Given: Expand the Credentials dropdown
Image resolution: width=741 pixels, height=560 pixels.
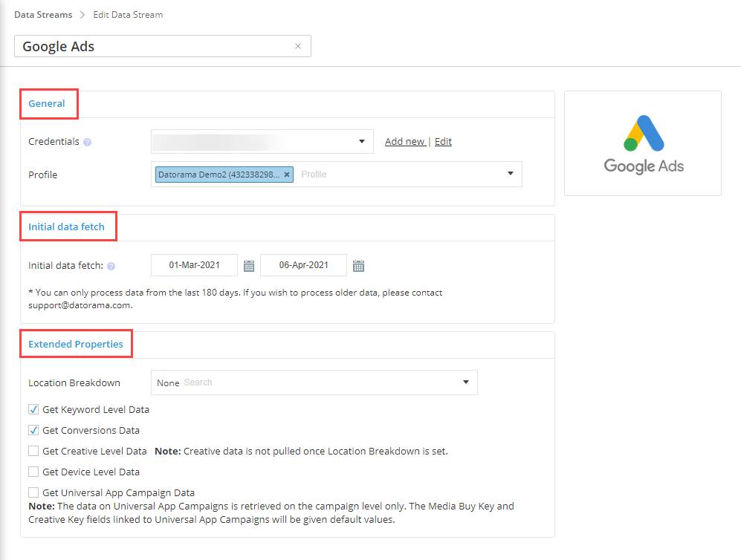Looking at the screenshot, I should pyautogui.click(x=361, y=141).
